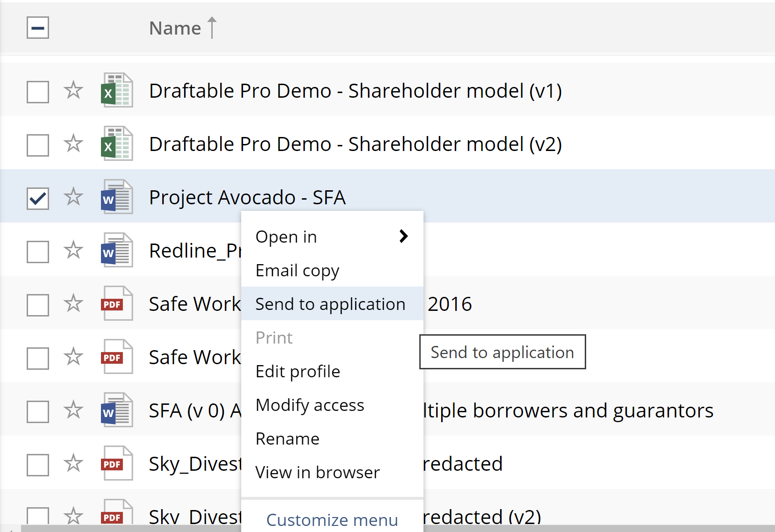The width and height of the screenshot is (775, 532).
Task: Choose Open in from context menu
Action: [x=332, y=237]
